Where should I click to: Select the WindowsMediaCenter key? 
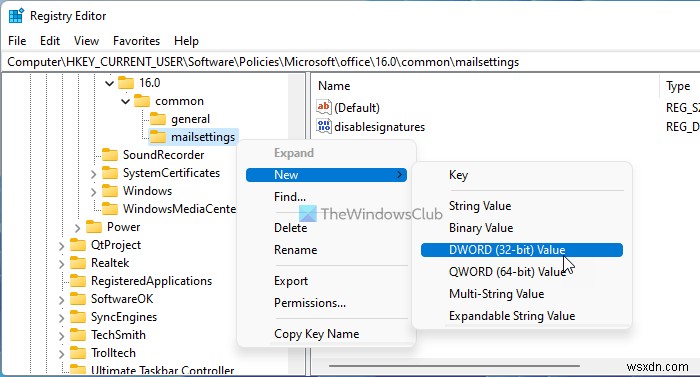coord(179,209)
